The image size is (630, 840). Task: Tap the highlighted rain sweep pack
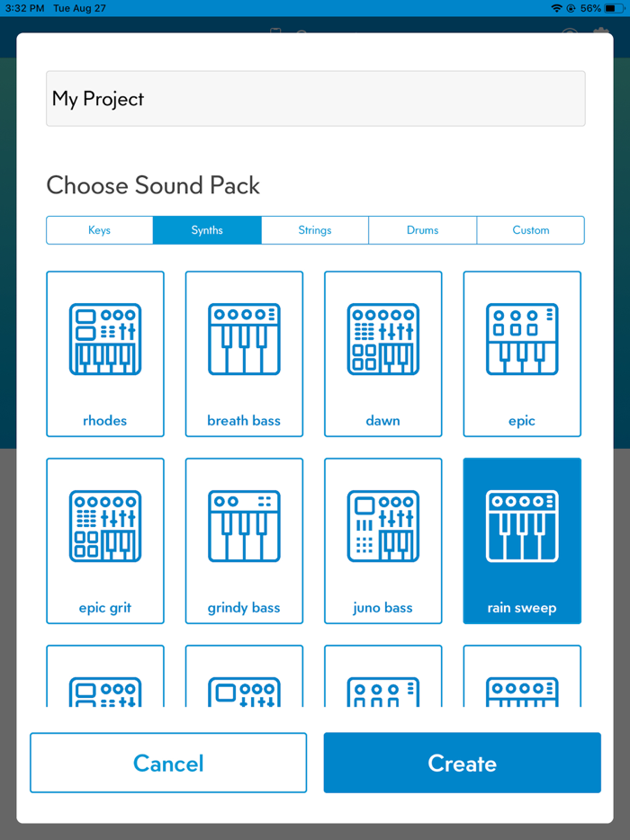point(522,541)
